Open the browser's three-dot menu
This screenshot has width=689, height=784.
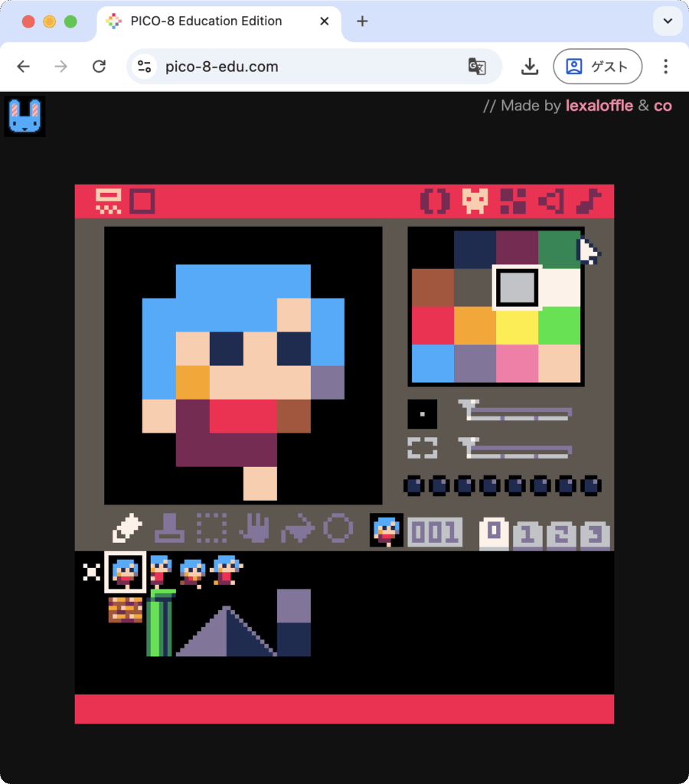click(665, 67)
